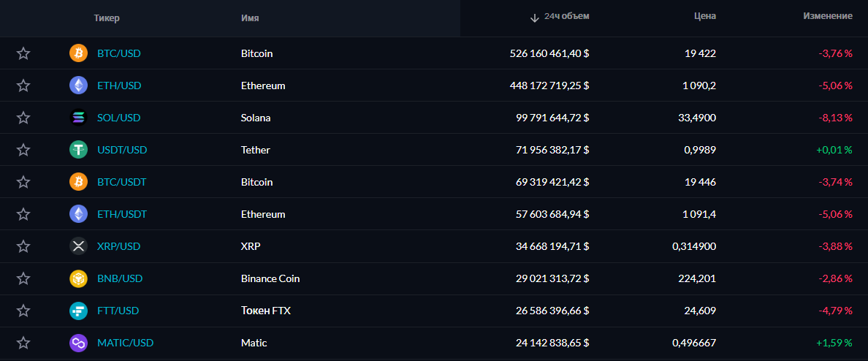
Task: Click the Ethereum icon for ETH/USD
Action: 78,85
